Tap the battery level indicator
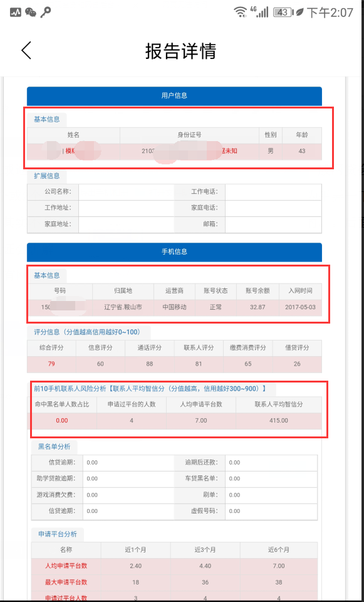Viewport: 364px width, 602px height. point(282,13)
